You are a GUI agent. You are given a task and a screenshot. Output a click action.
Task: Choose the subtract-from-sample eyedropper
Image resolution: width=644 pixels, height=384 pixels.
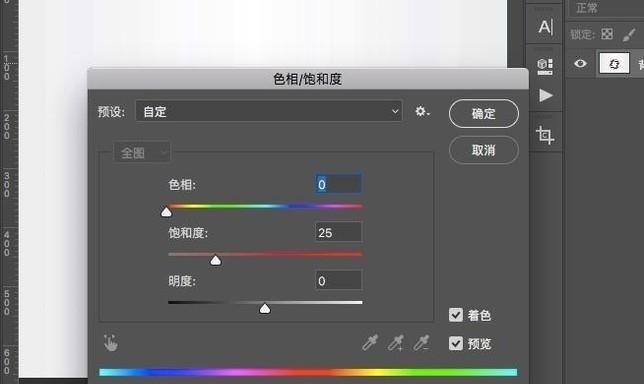[421, 343]
